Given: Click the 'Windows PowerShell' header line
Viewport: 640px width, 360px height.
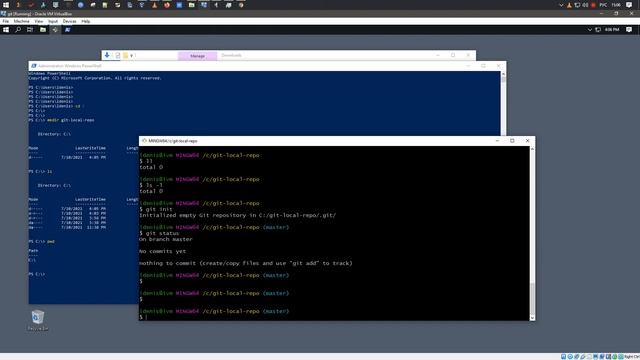Looking at the screenshot, I should click(49, 73).
